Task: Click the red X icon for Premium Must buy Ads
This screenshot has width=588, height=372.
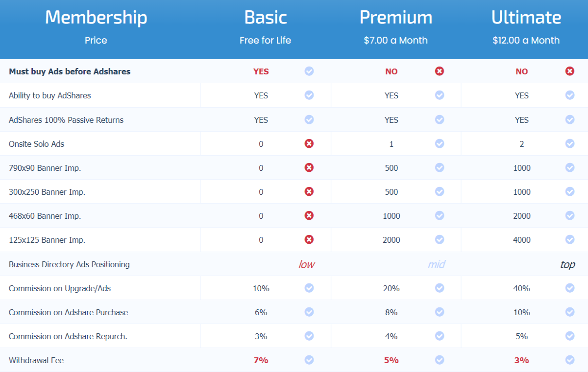Action: pos(440,71)
